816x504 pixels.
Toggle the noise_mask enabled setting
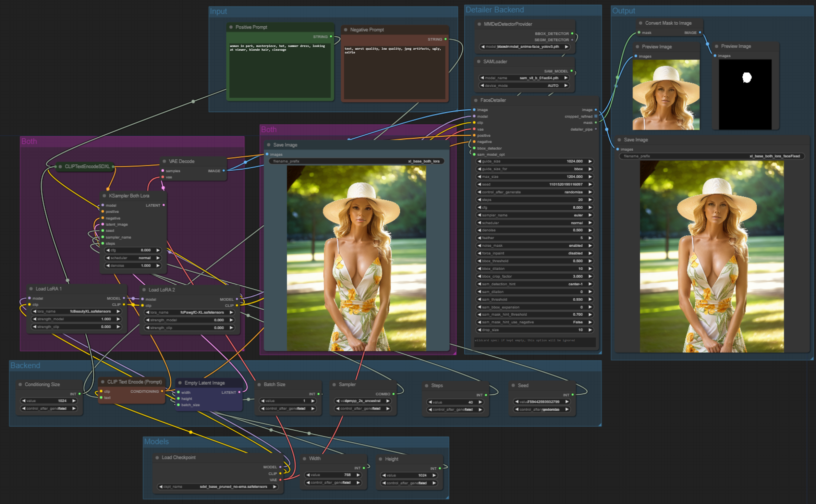(535, 246)
